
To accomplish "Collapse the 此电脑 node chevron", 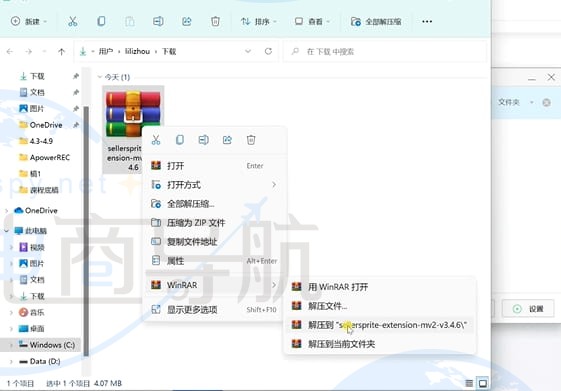I will [x=6, y=231].
